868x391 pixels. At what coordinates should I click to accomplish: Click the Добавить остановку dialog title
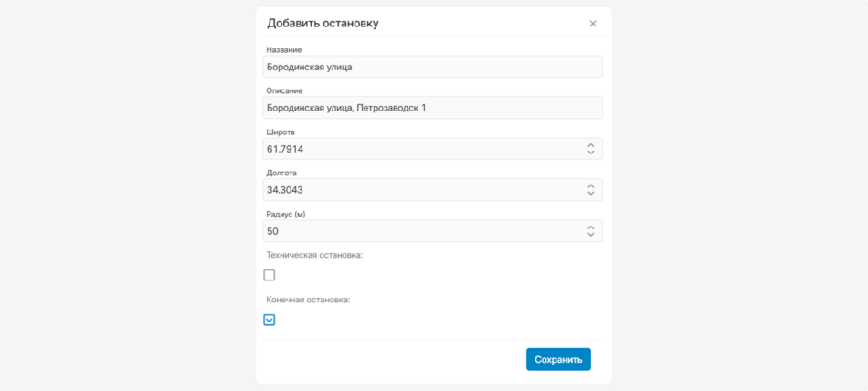point(323,23)
